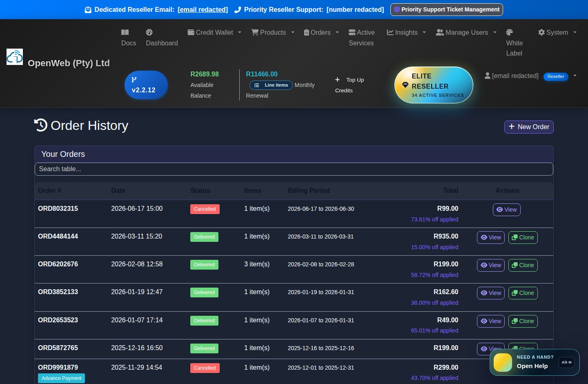The height and width of the screenshot is (384, 588).
Task: Click Top Up Credits link
Action: point(350,85)
